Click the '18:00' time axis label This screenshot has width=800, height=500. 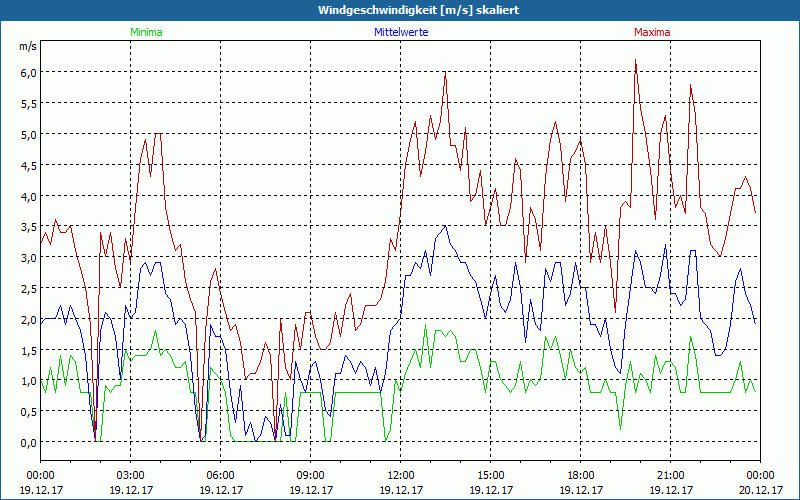(581, 476)
